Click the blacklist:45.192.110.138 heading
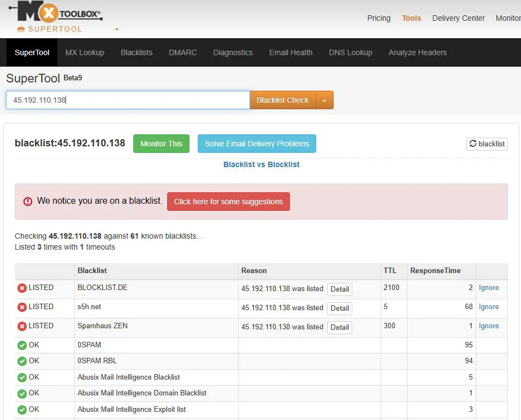 pyautogui.click(x=70, y=143)
